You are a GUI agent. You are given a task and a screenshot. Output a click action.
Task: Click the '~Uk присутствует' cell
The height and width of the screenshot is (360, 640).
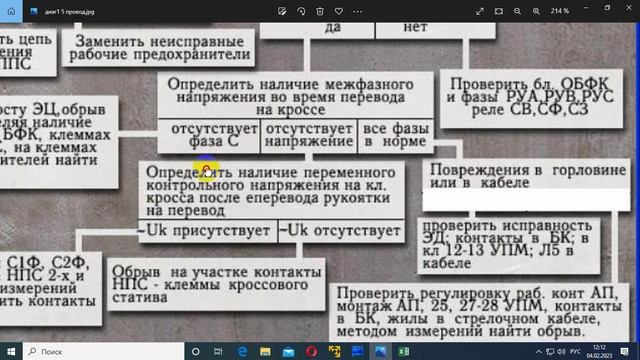pos(207,231)
